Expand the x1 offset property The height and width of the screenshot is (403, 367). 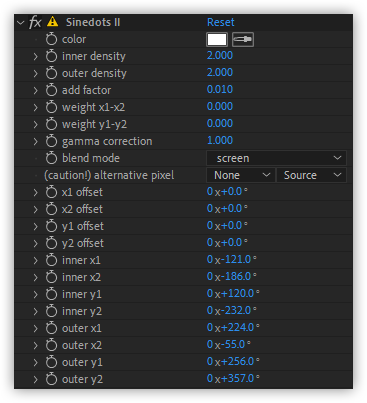coord(35,192)
